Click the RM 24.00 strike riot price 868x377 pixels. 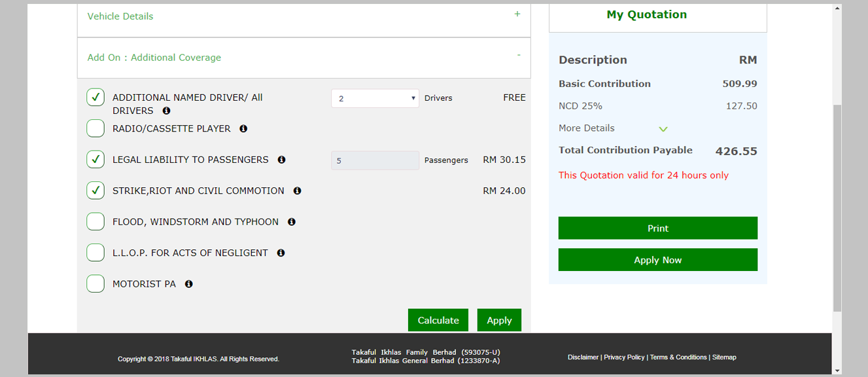point(504,191)
